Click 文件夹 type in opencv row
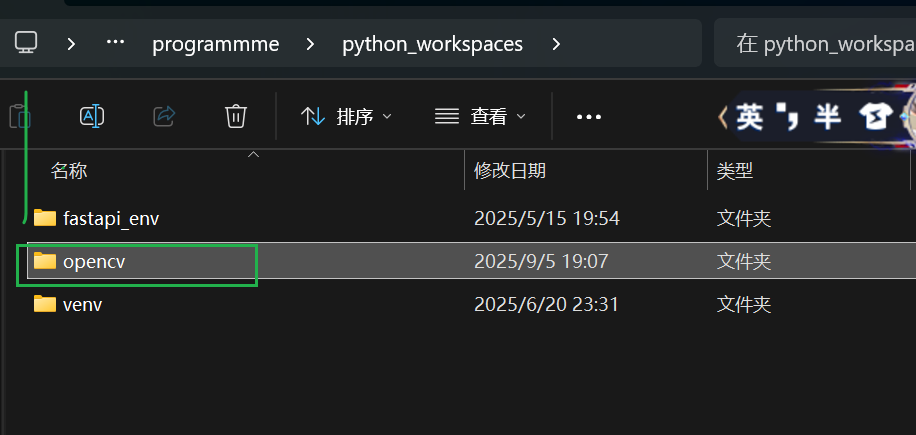This screenshot has height=435, width=916. pos(744,261)
